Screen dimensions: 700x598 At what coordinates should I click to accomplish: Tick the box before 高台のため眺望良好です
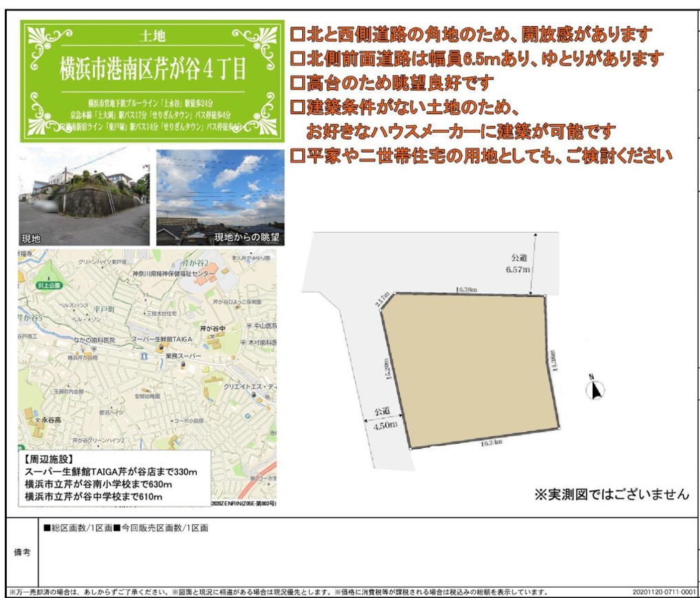297,84
